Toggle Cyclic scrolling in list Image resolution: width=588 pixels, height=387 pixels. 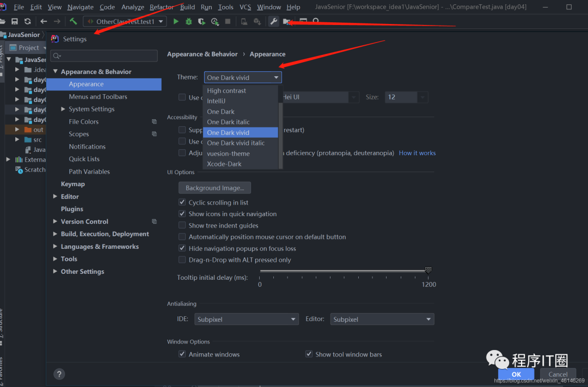182,202
